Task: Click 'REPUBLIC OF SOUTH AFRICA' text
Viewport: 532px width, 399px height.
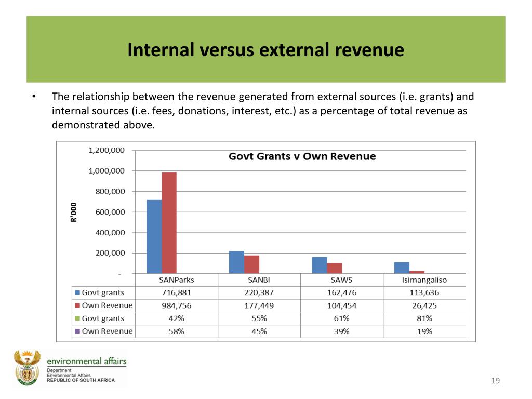Action: 81,380
